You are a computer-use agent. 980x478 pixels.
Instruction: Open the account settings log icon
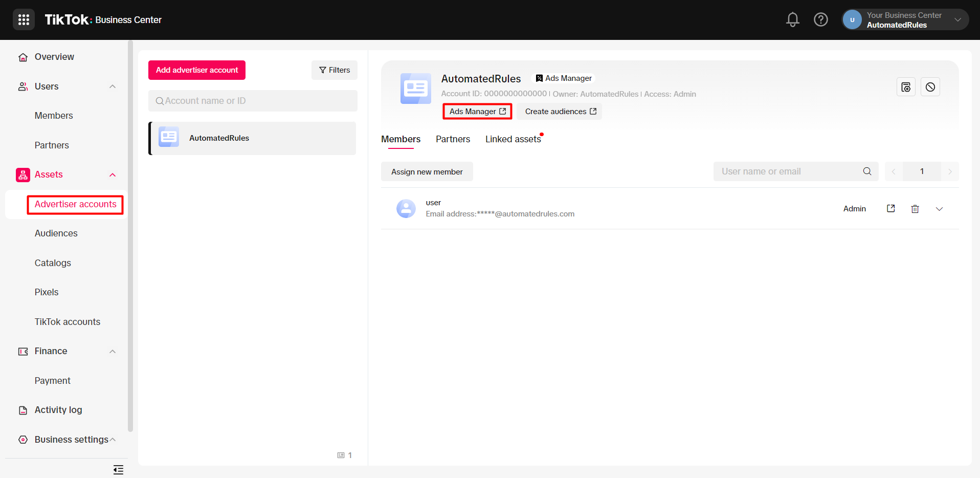pos(906,87)
